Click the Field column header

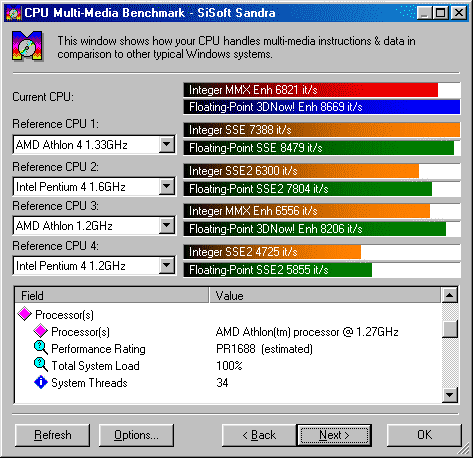point(112,295)
